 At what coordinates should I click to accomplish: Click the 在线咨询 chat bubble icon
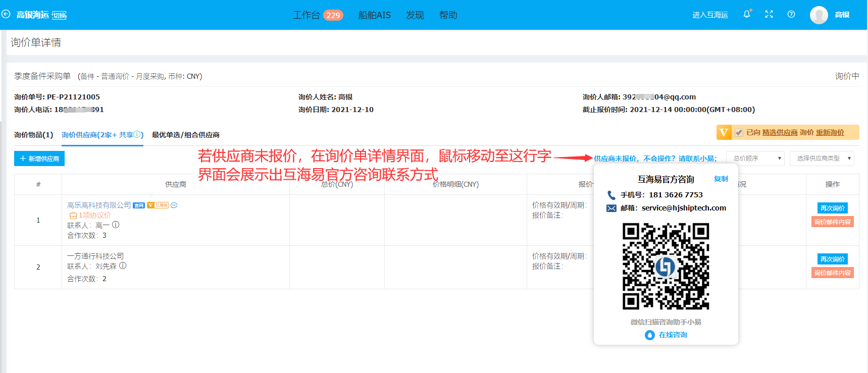(650, 335)
